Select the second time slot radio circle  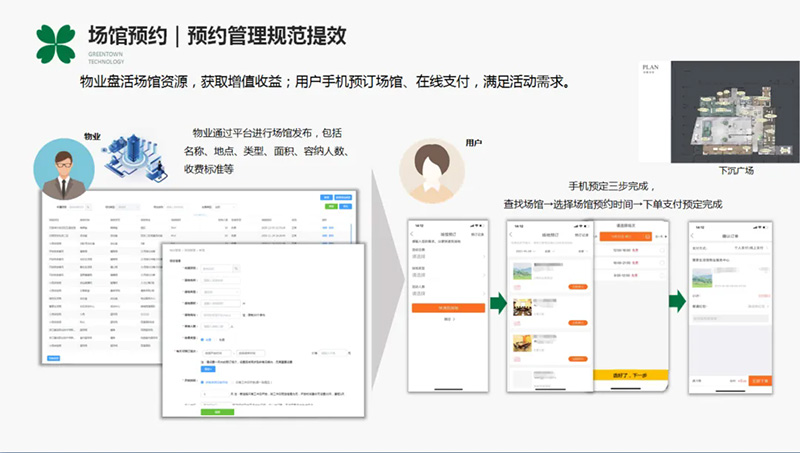tap(661, 262)
